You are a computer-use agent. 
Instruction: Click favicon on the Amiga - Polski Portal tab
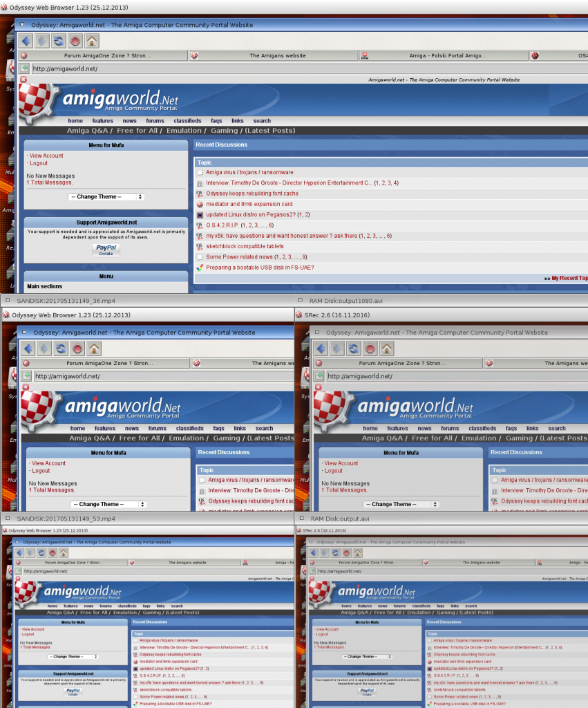(x=364, y=55)
